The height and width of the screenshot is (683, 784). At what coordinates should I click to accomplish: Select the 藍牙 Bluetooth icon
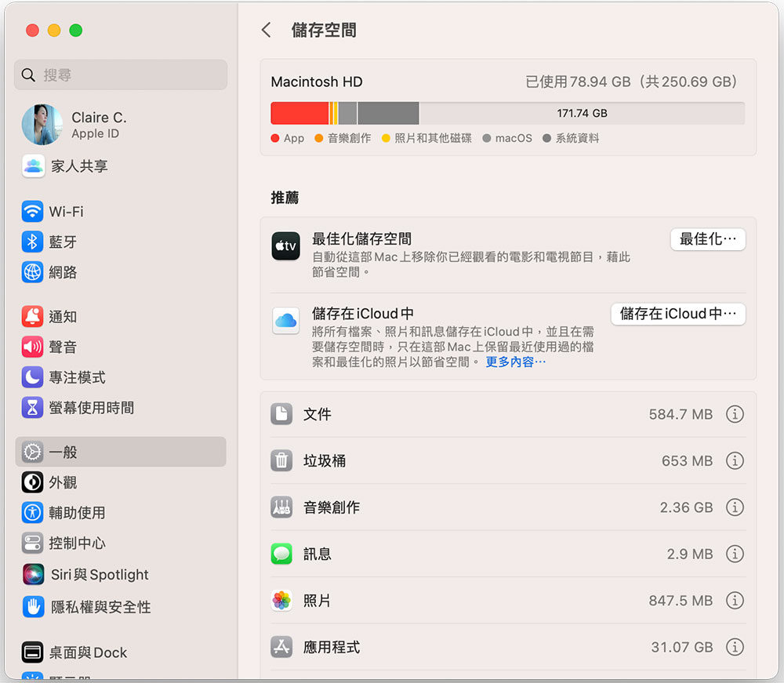[32, 242]
